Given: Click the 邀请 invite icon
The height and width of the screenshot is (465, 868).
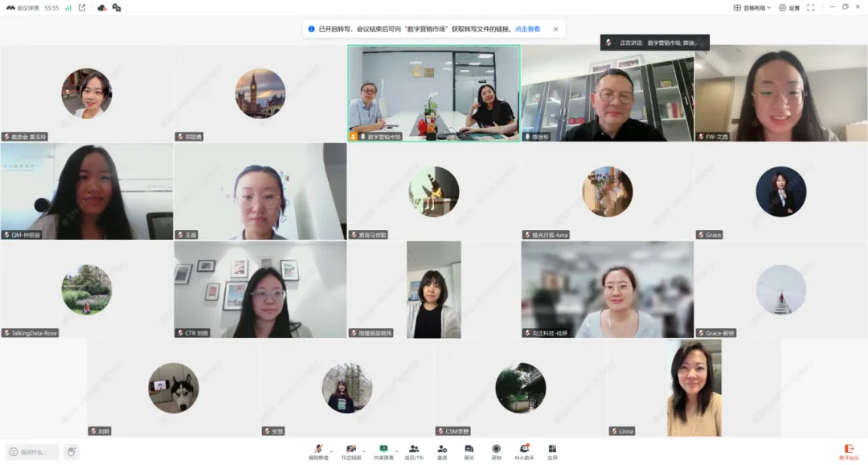Looking at the screenshot, I should 442,451.
